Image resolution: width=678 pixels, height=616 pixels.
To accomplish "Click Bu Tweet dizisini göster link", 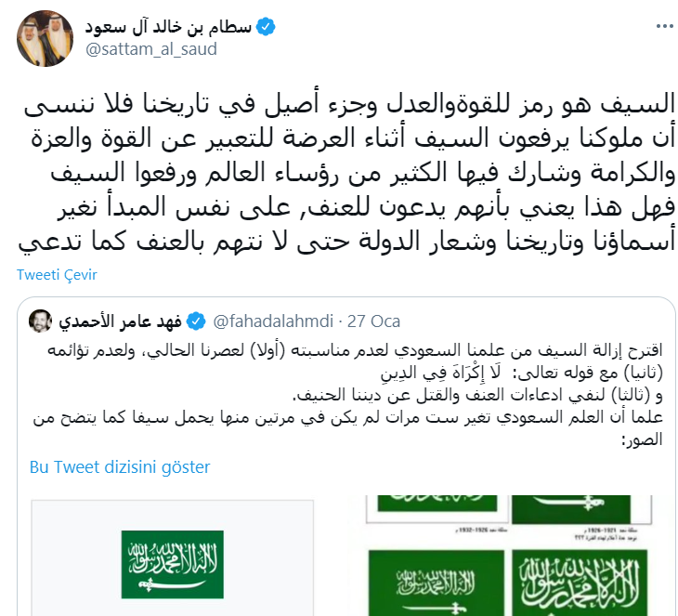I will coord(120,467).
